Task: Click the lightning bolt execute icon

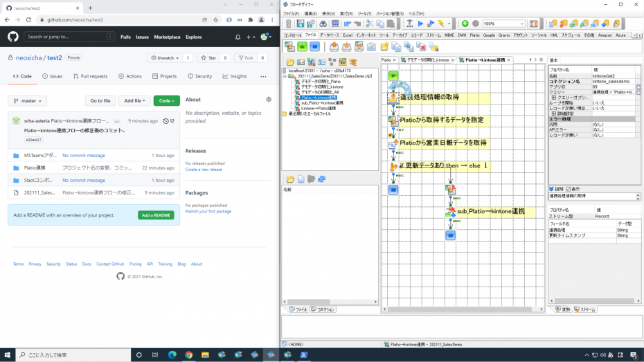Action: [441, 24]
